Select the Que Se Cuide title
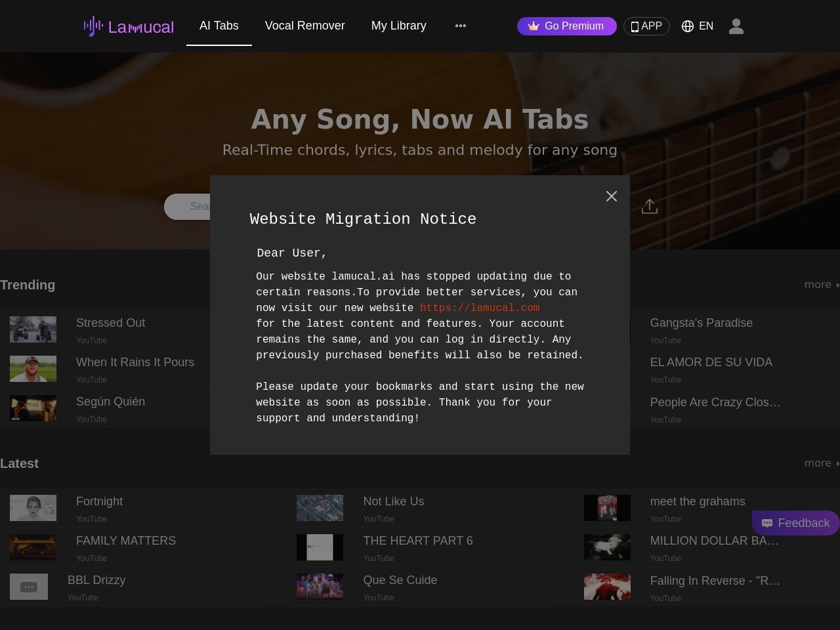This screenshot has height=630, width=840. tap(400, 580)
